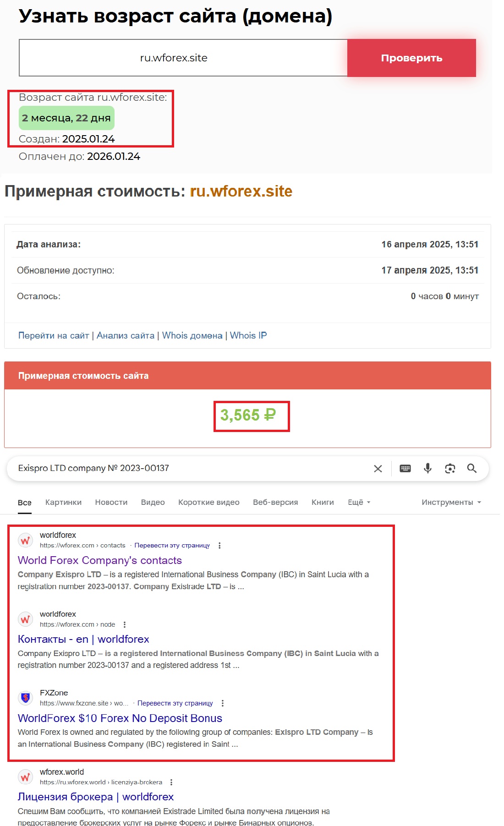Expand the Ещё dropdown in search tabs
This screenshot has height=826, width=504.
(x=359, y=502)
